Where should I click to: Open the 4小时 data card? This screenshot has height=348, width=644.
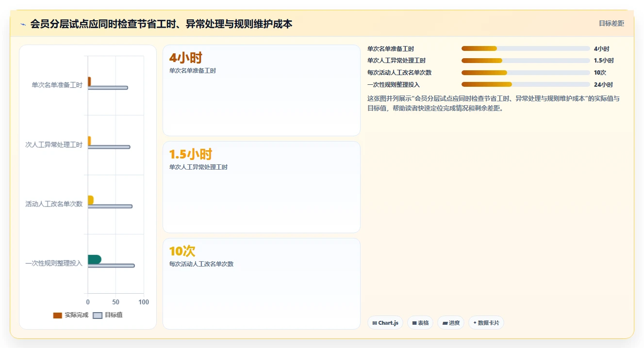tap(262, 91)
